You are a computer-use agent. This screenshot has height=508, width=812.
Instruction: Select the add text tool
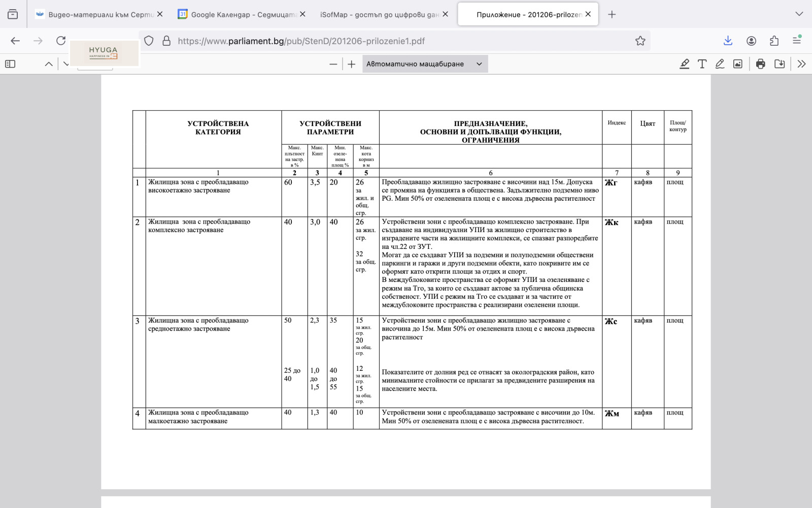[x=702, y=64]
